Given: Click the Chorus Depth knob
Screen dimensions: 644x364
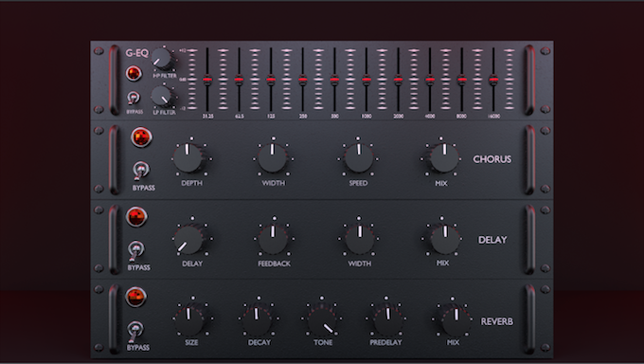Looking at the screenshot, I should pyautogui.click(x=188, y=157).
